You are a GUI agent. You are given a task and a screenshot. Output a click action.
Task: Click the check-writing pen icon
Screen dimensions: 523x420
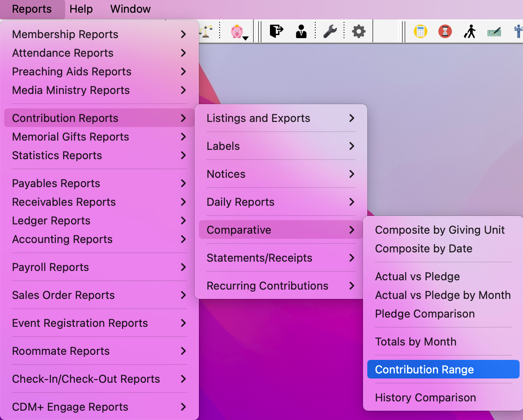(x=494, y=31)
